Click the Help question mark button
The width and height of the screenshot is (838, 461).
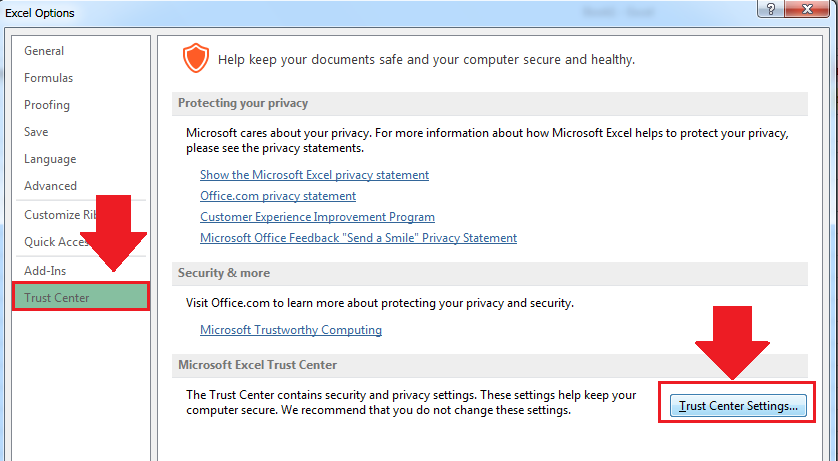coord(771,9)
